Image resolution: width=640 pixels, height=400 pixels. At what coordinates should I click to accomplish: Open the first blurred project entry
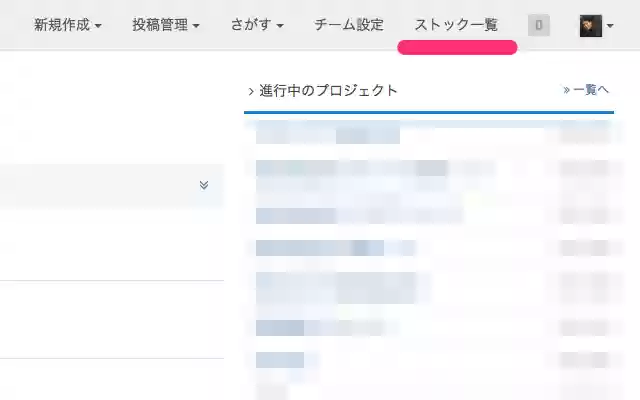pos(328,133)
